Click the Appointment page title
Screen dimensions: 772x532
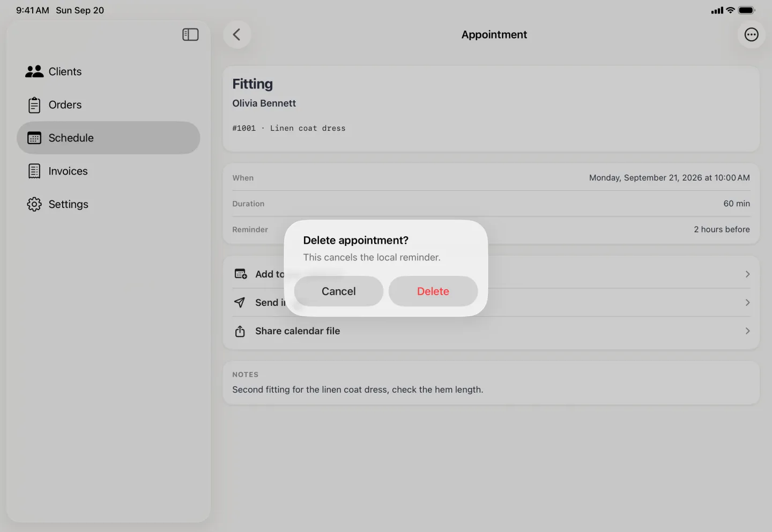pos(494,35)
